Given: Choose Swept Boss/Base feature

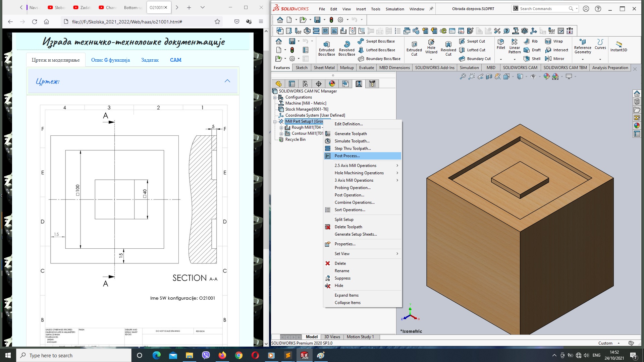Looking at the screenshot, I should (x=376, y=41).
